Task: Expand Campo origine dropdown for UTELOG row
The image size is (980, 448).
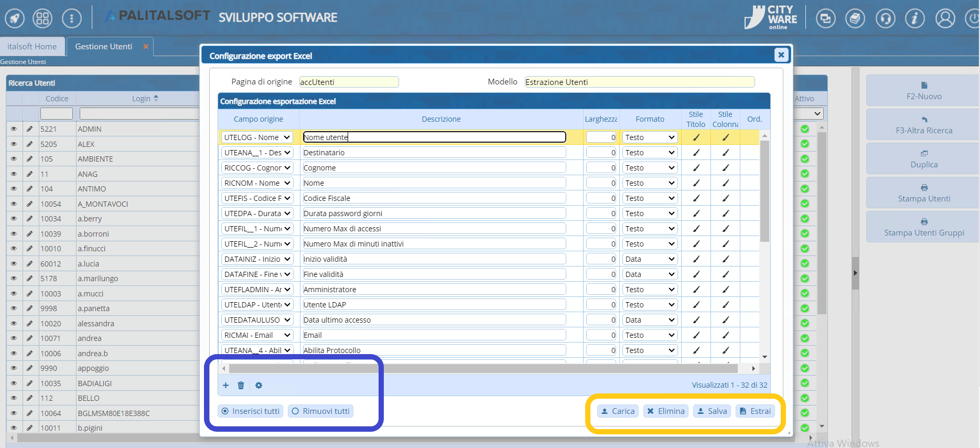Action: point(257,137)
